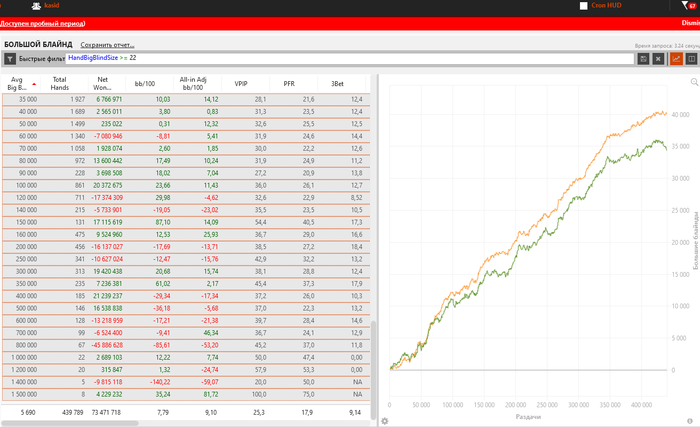Select the 35 000 big blind row
700x427 pixels.
pyautogui.click(x=186, y=99)
